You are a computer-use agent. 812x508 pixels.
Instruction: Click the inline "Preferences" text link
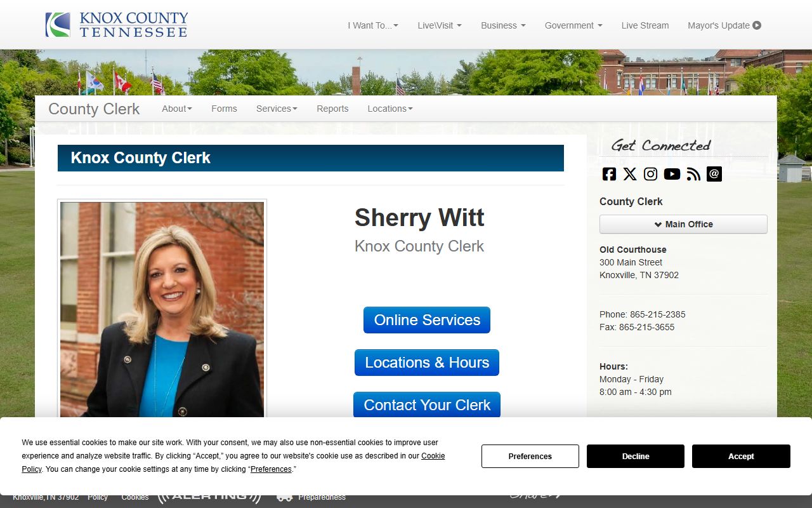(271, 469)
